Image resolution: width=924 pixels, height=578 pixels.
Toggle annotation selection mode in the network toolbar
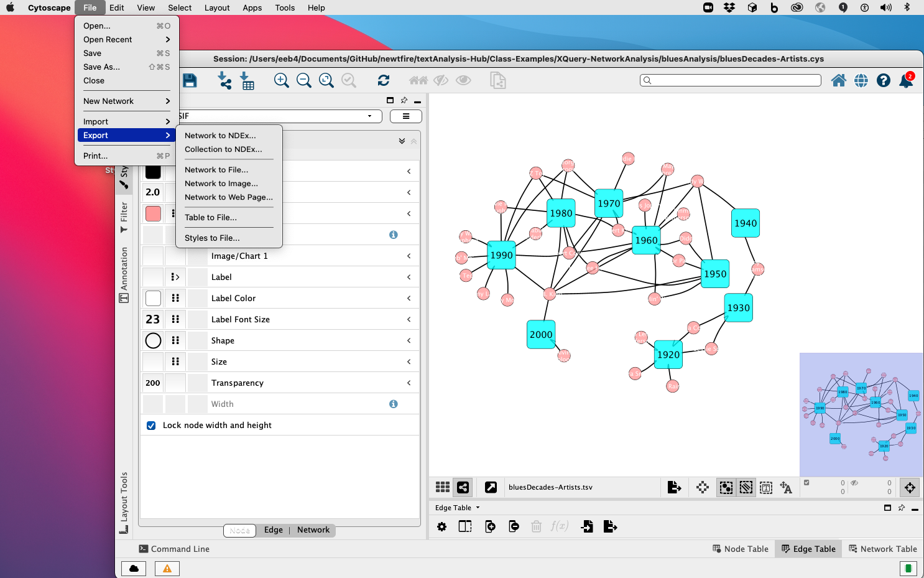pos(766,487)
